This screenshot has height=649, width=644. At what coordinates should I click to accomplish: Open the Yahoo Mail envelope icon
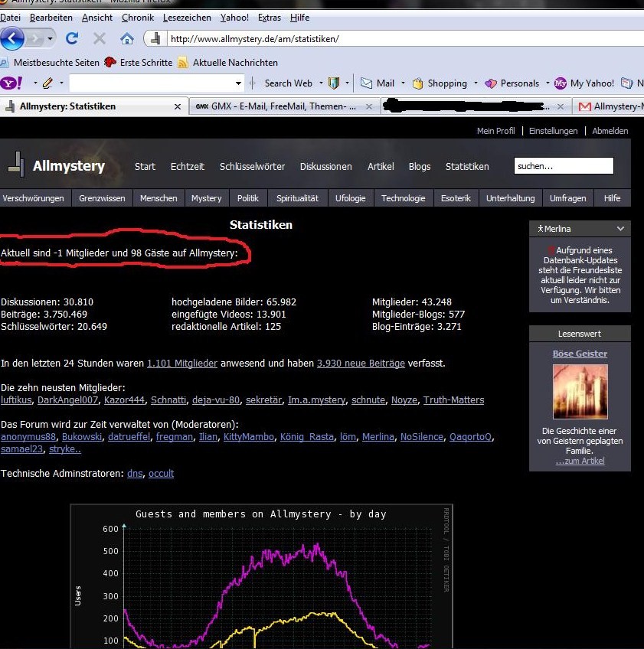[366, 83]
